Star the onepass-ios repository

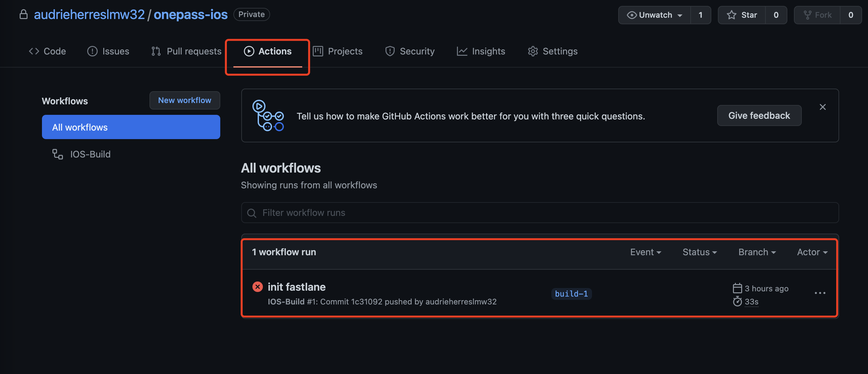pos(742,15)
